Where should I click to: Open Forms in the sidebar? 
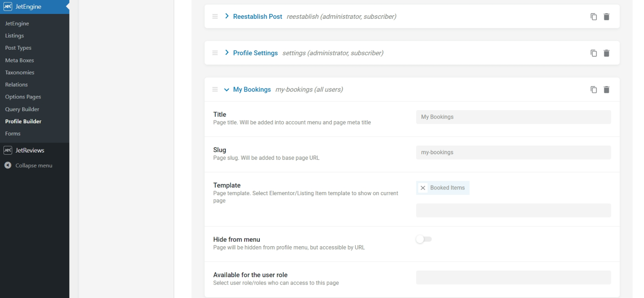tap(13, 133)
